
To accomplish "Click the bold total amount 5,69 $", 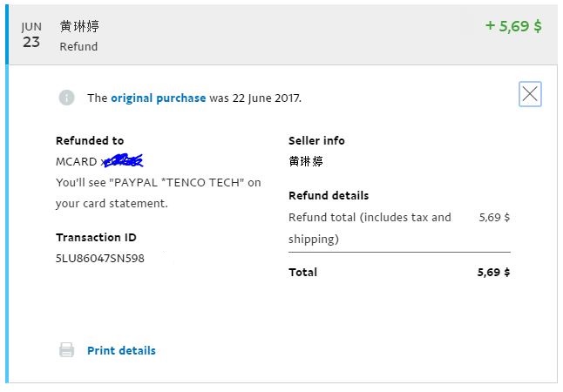I will pyautogui.click(x=493, y=272).
